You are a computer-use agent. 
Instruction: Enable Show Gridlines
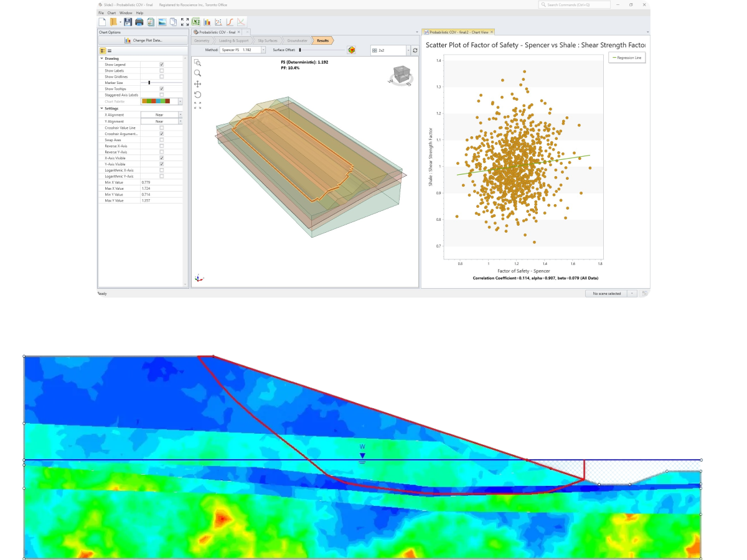pyautogui.click(x=162, y=77)
